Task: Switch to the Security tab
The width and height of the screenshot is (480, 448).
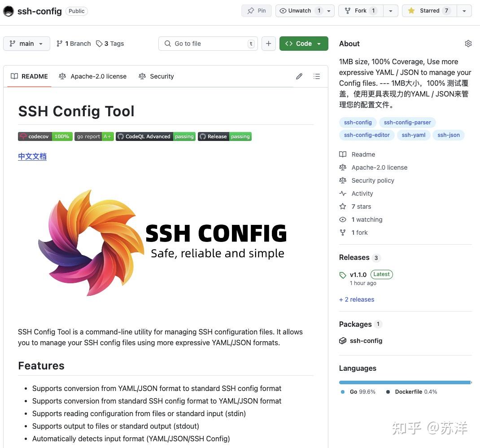Action: click(156, 76)
